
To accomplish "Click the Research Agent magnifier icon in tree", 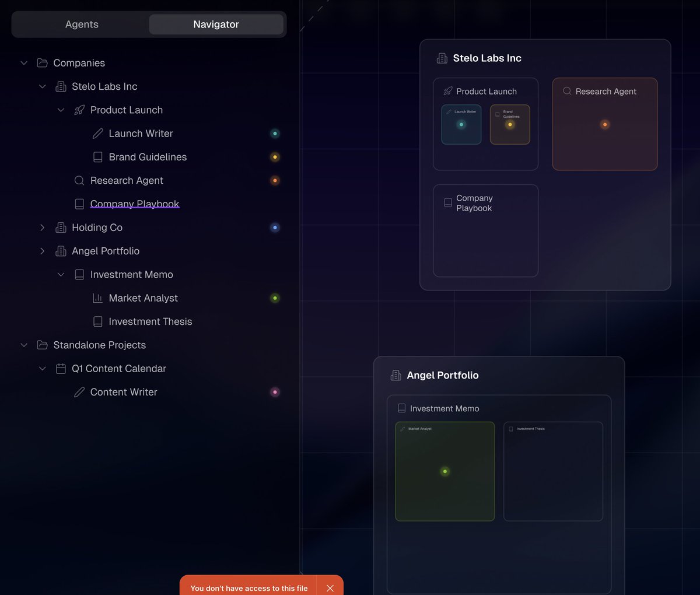I will [x=79, y=180].
